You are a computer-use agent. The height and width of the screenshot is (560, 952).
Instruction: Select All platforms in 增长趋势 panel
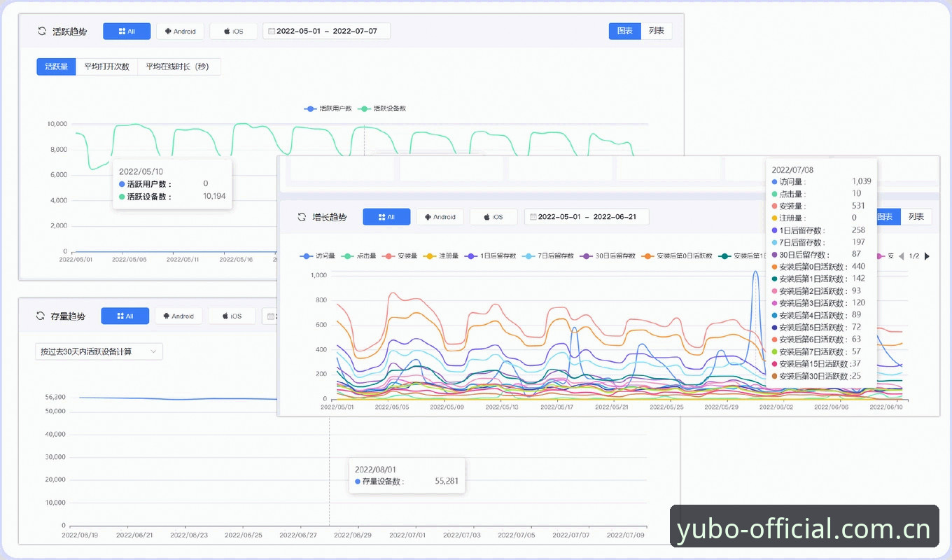(x=386, y=217)
